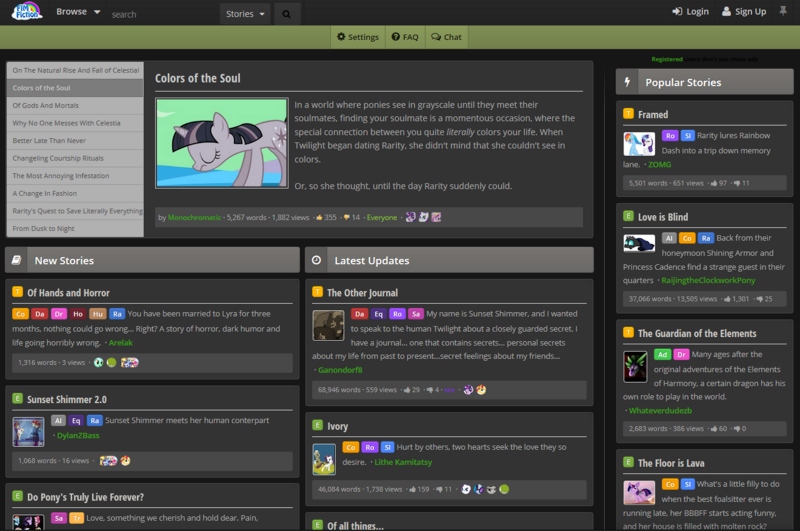800x531 pixels.
Task: Open 'Do Pony's Truly Live Forever?' story
Action: (85, 497)
